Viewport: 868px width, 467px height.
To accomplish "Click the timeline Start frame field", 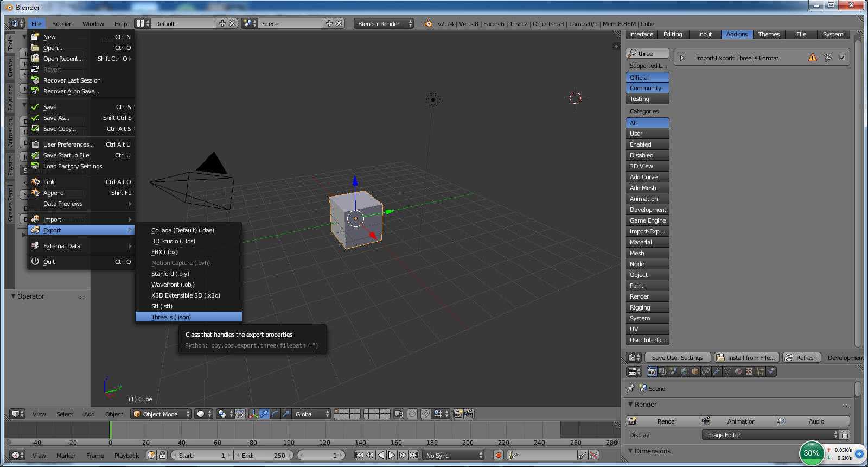I will [202, 455].
